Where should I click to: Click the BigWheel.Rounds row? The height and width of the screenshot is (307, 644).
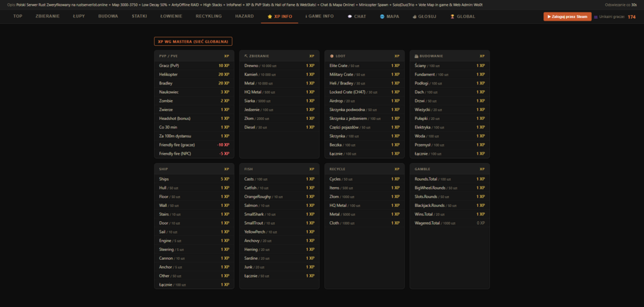tap(450, 188)
